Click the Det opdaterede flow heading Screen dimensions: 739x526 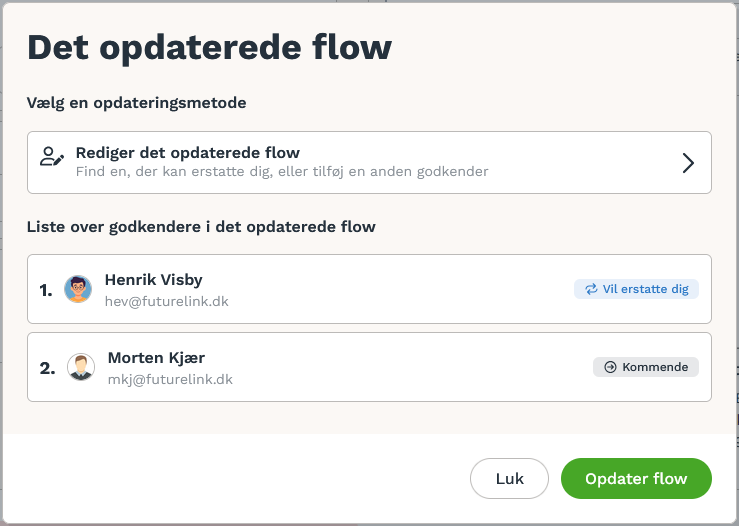tap(209, 48)
